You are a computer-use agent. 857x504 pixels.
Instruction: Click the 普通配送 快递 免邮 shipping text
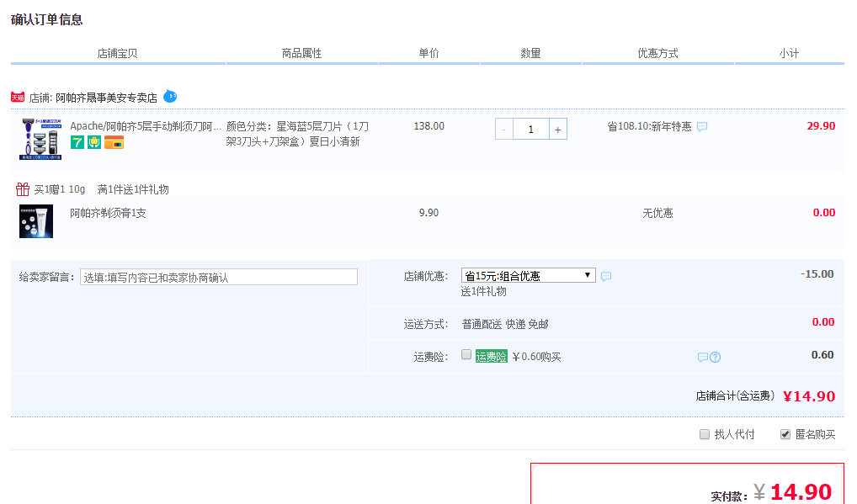coord(505,324)
